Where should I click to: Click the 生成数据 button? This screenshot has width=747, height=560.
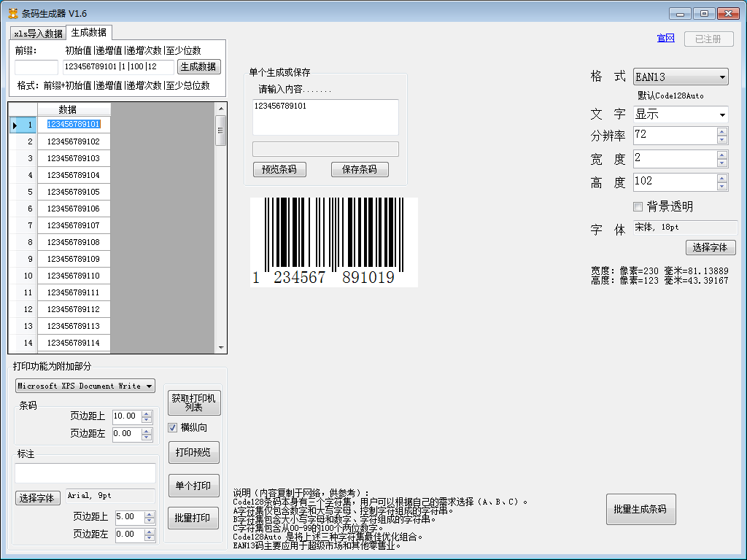click(198, 66)
